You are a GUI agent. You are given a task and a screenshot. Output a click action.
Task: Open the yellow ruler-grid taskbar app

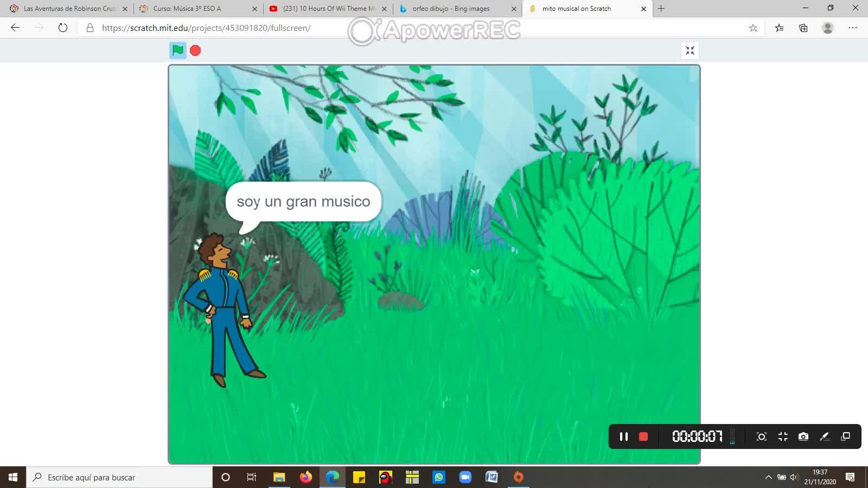pyautogui.click(x=412, y=477)
